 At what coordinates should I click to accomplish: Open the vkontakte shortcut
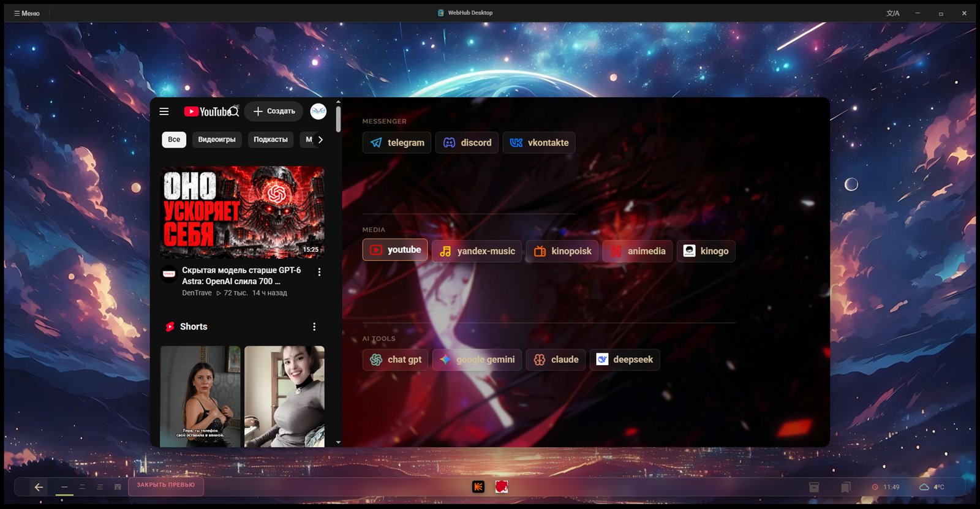(x=539, y=143)
